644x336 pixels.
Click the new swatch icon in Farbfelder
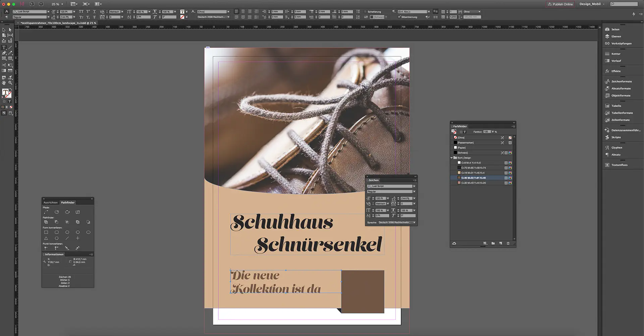click(500, 243)
